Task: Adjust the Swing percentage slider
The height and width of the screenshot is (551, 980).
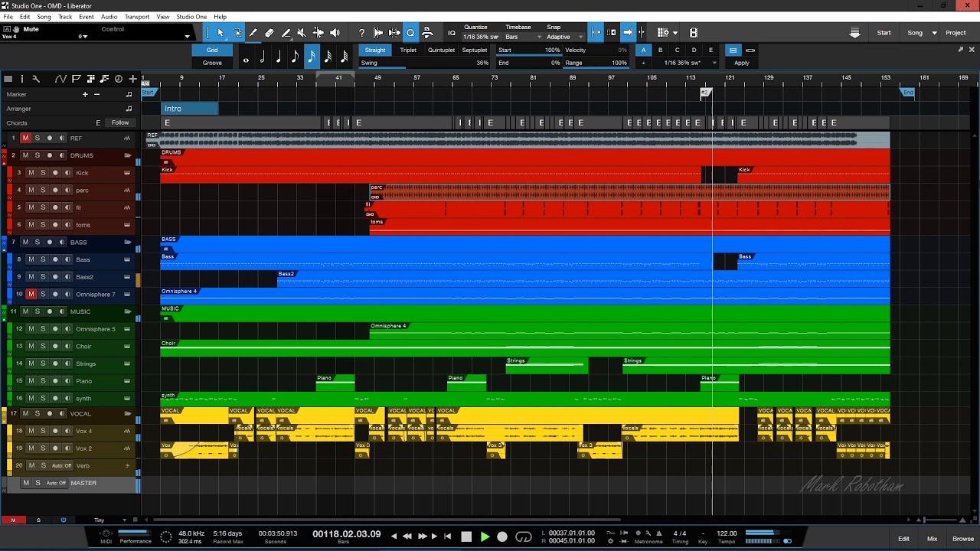Action: point(424,63)
